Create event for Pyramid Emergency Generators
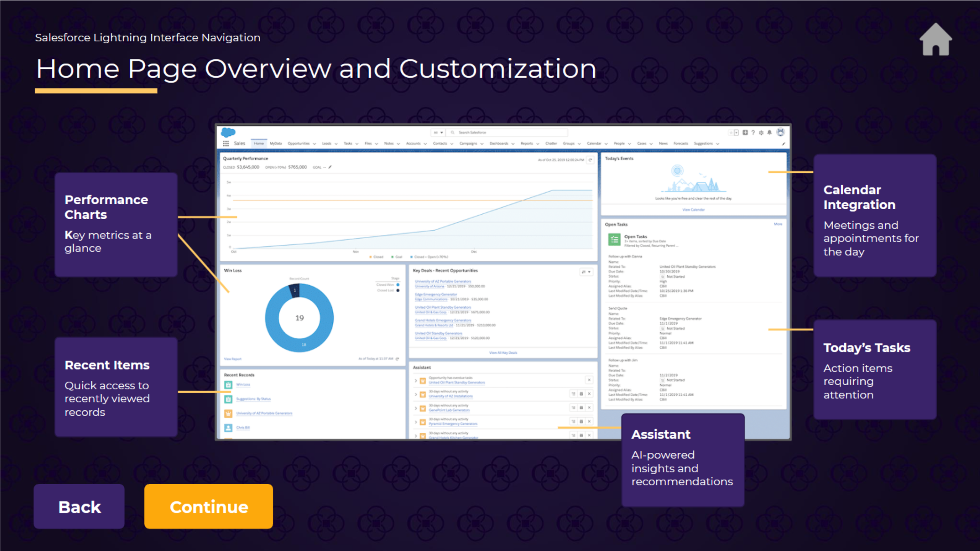 (581, 421)
